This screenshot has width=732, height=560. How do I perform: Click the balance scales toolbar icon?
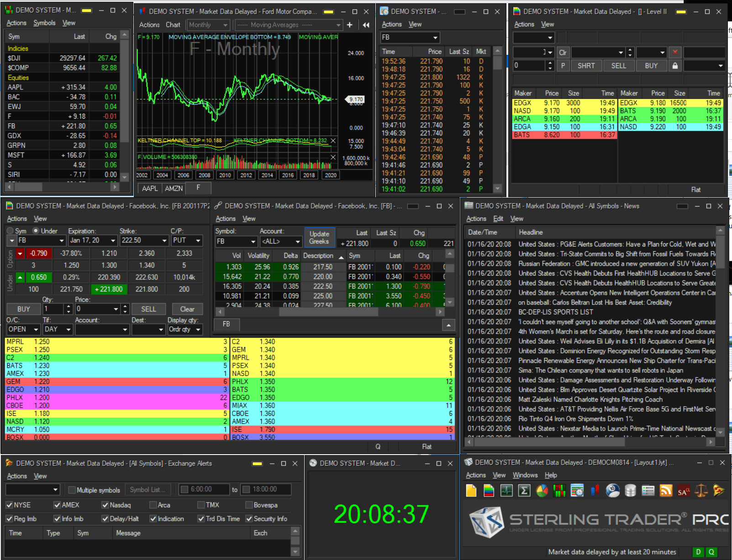tap(701, 491)
